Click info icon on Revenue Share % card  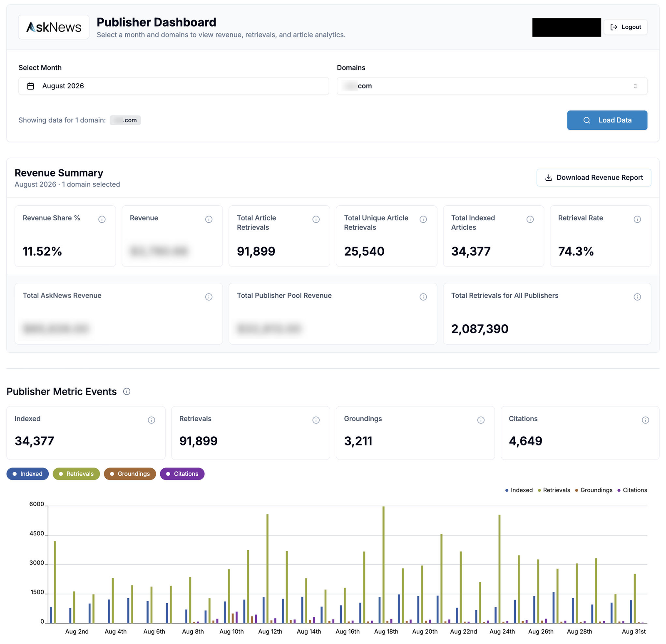pos(102,219)
